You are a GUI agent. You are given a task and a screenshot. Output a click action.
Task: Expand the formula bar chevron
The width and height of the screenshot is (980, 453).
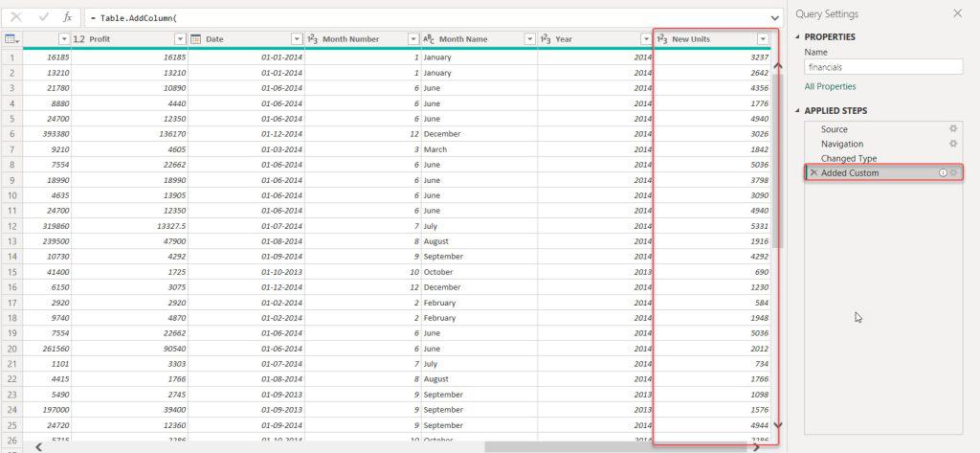point(775,18)
